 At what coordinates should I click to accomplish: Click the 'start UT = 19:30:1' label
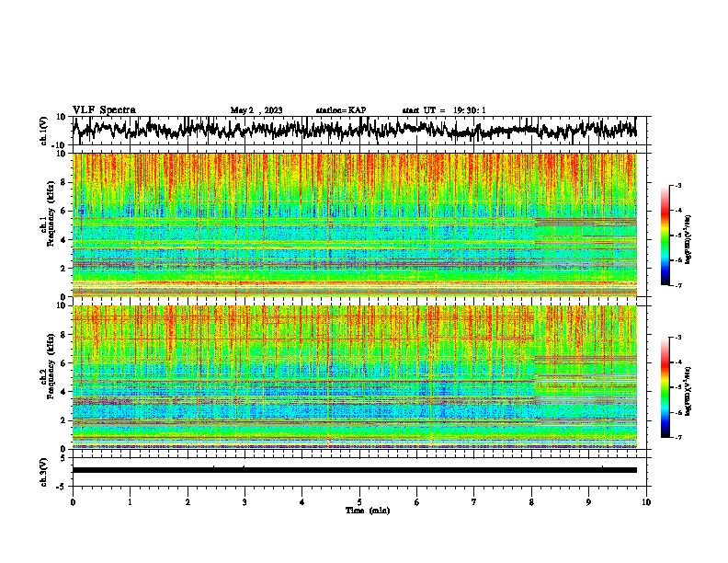tap(444, 110)
